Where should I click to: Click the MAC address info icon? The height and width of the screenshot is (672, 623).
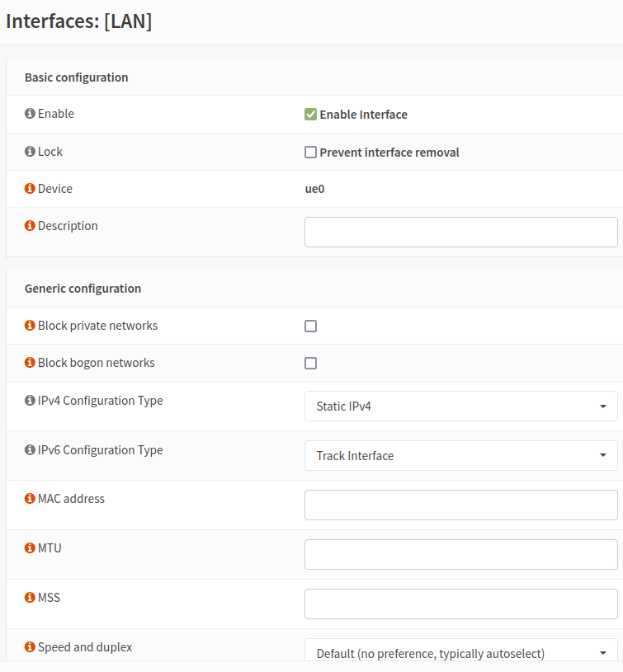coord(31,499)
